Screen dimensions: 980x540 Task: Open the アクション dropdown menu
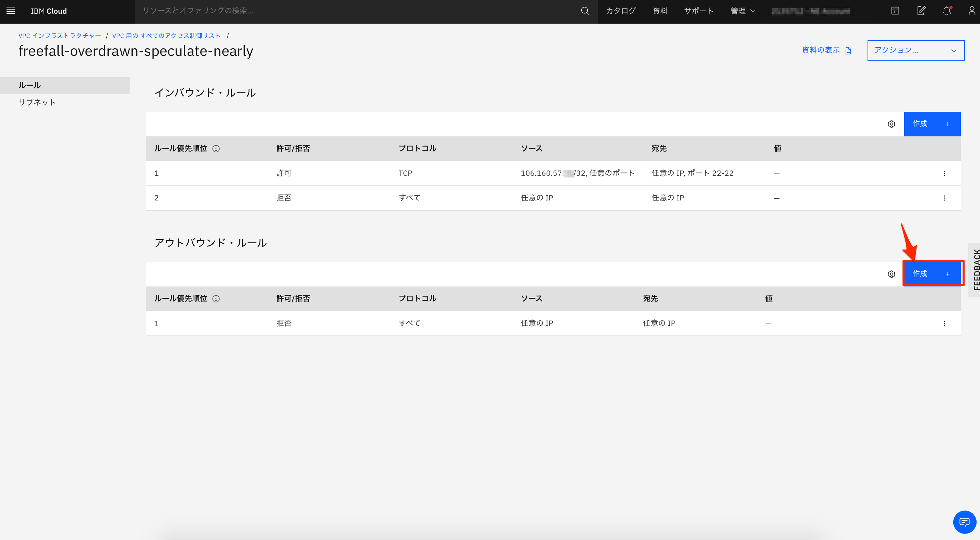click(x=915, y=50)
